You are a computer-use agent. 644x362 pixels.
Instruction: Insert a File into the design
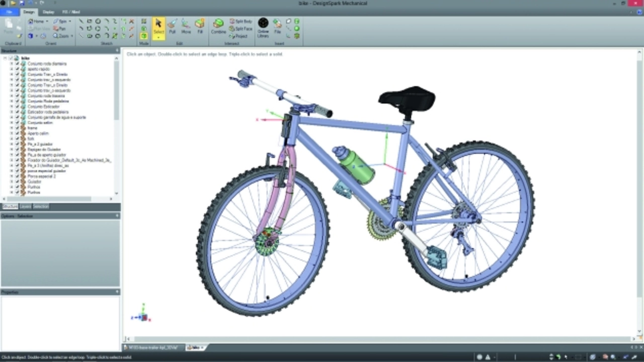pyautogui.click(x=277, y=27)
